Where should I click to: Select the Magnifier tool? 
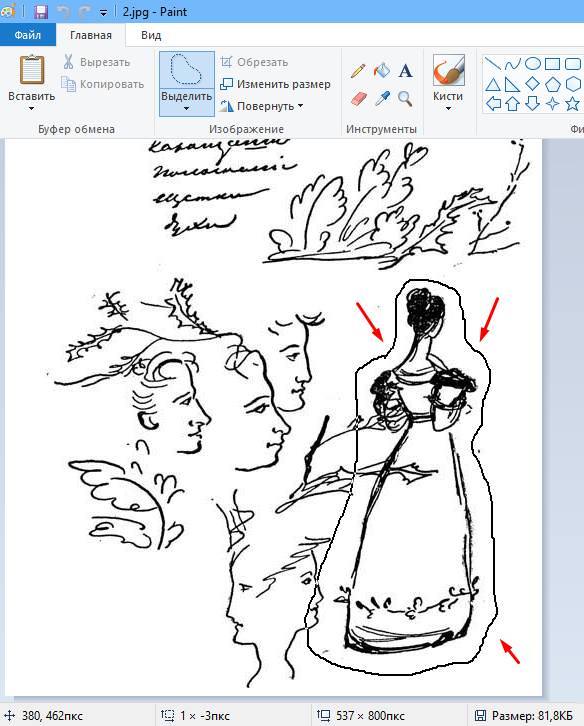pos(405,99)
